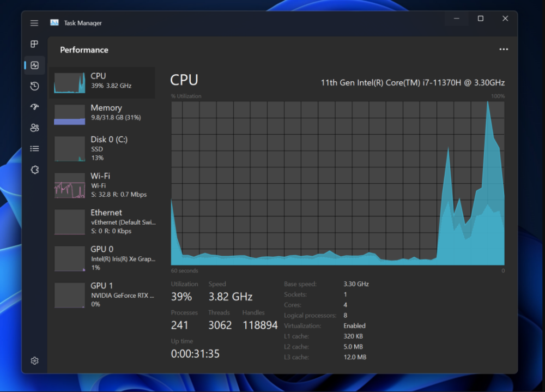Image resolution: width=545 pixels, height=392 pixels.
Task: Click the L2 cache 5.0 MB value
Action: (353, 346)
